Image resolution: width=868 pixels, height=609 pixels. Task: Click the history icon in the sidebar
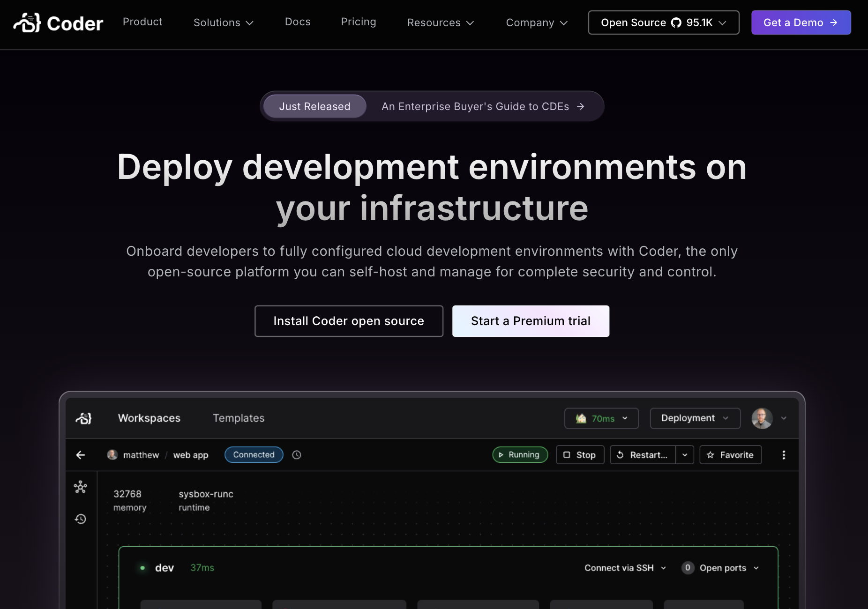tap(81, 519)
